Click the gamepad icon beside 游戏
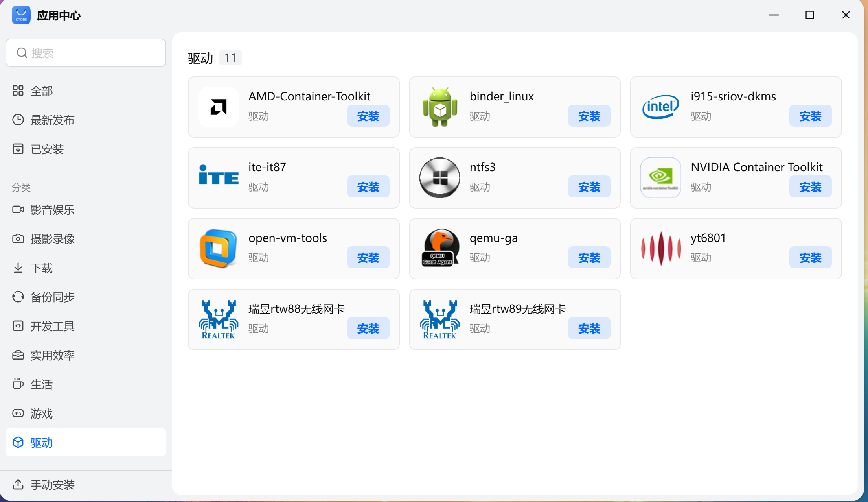Image resolution: width=868 pixels, height=502 pixels. coord(18,413)
